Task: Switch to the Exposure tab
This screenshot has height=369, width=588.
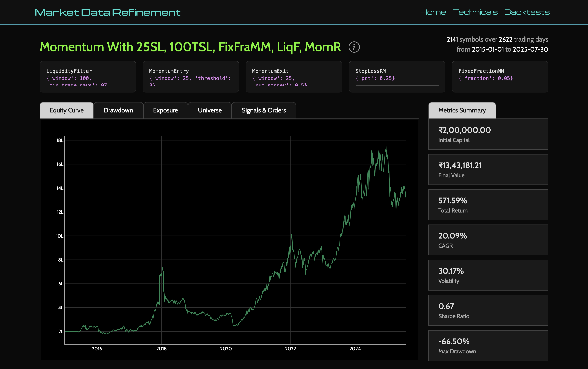Action: (x=165, y=110)
